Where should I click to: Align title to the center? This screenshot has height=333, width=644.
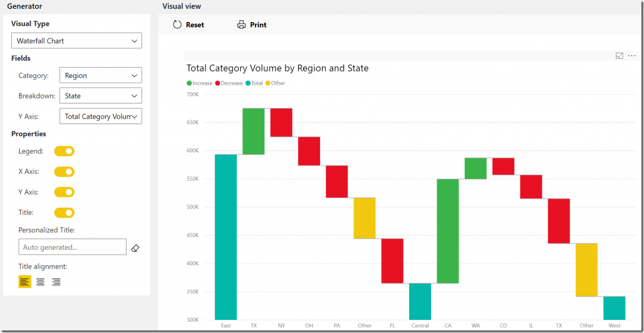coord(40,282)
